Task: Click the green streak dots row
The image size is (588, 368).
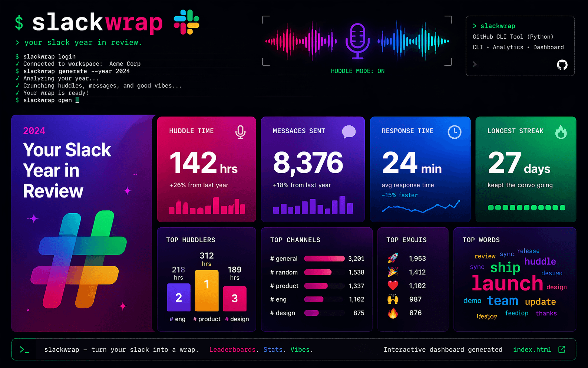Action: click(526, 208)
